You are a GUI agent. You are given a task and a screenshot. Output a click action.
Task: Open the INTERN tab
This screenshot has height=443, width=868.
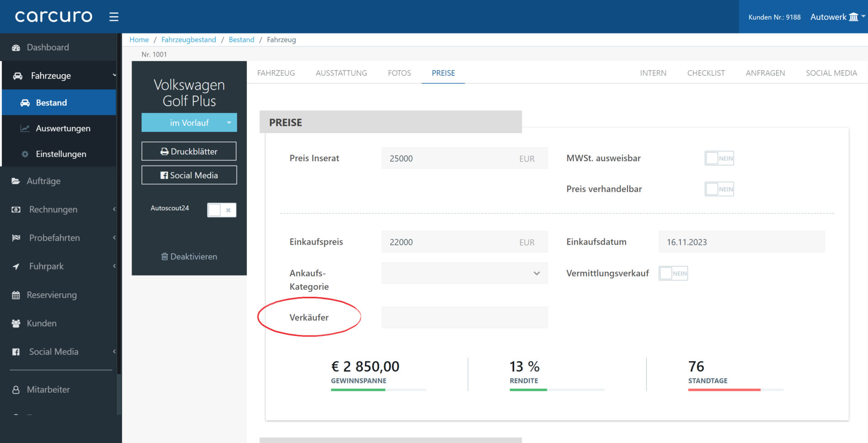[x=653, y=73]
